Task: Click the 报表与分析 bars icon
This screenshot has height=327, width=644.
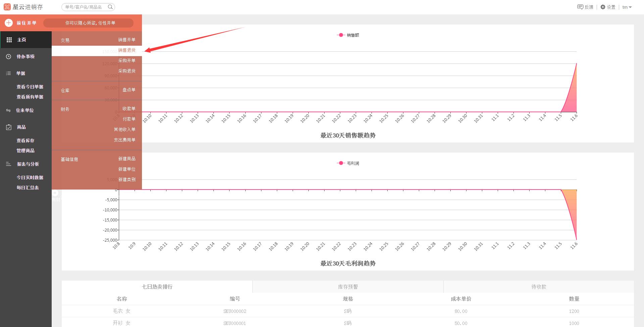Action: pyautogui.click(x=9, y=164)
